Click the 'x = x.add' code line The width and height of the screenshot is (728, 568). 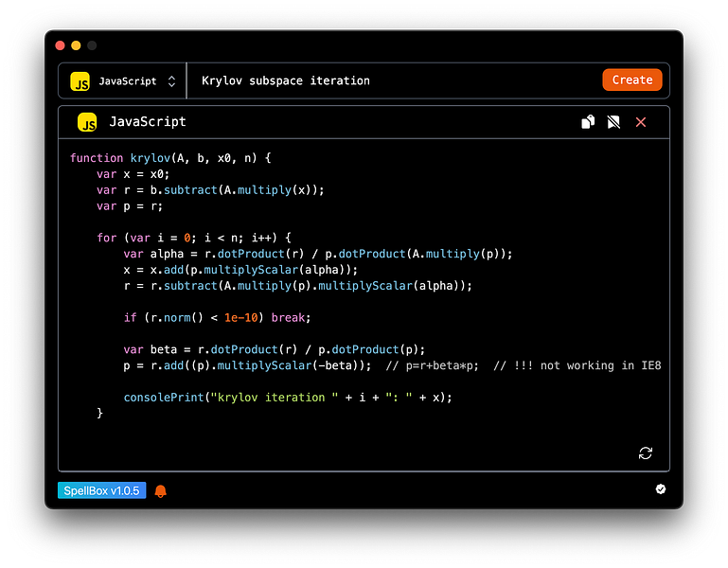pos(240,270)
